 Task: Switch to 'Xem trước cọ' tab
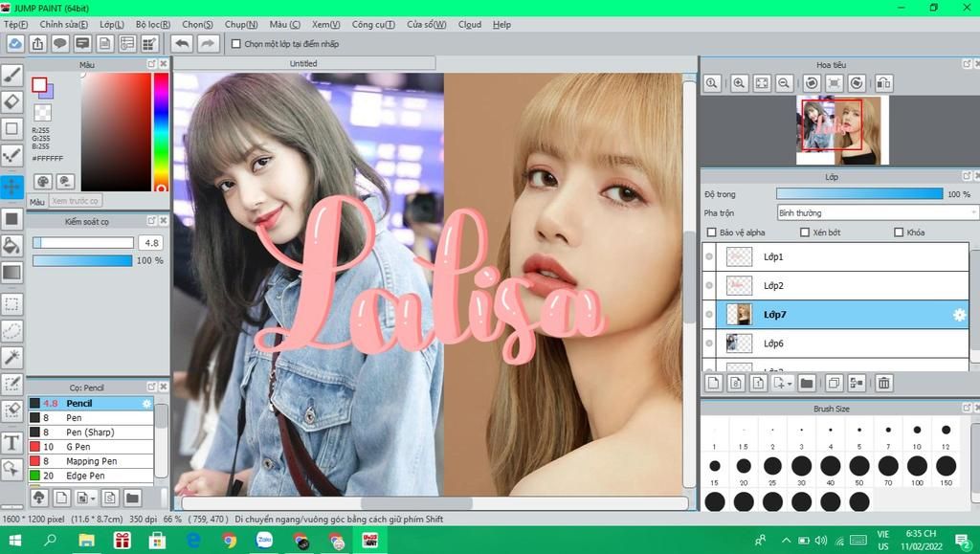point(75,201)
